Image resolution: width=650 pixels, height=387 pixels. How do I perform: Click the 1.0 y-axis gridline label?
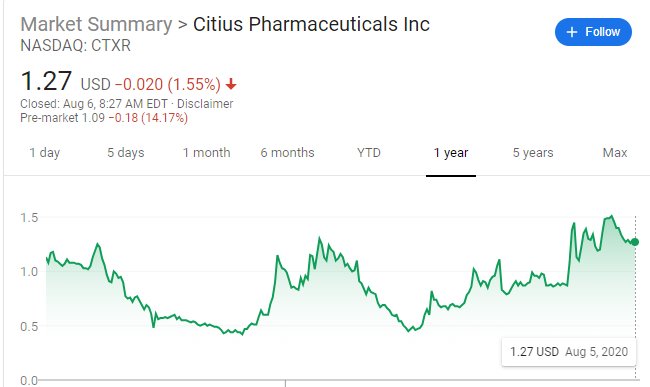pyautogui.click(x=29, y=272)
